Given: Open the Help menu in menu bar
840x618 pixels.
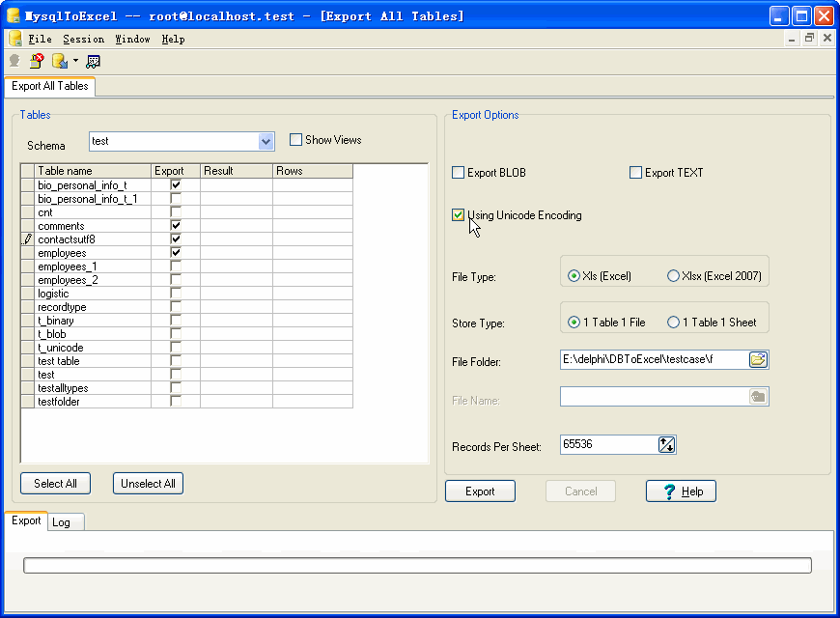Looking at the screenshot, I should (x=174, y=40).
